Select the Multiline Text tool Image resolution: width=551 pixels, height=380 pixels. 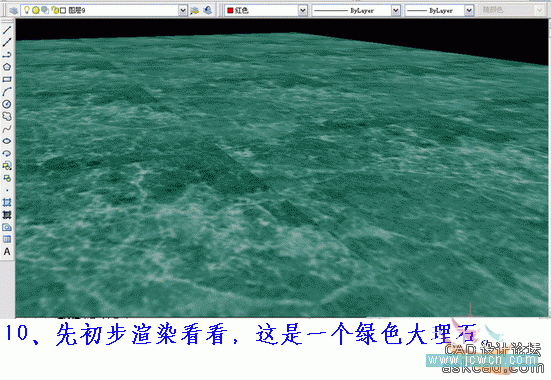[x=7, y=252]
